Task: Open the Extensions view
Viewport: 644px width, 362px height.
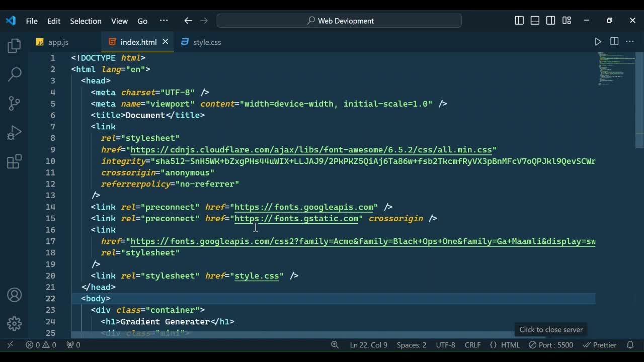Action: pyautogui.click(x=14, y=162)
